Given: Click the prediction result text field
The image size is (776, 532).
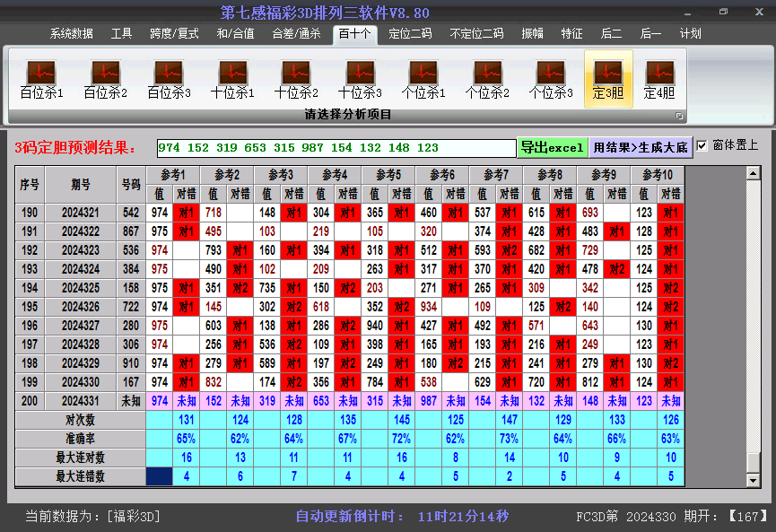Looking at the screenshot, I should tap(336, 148).
